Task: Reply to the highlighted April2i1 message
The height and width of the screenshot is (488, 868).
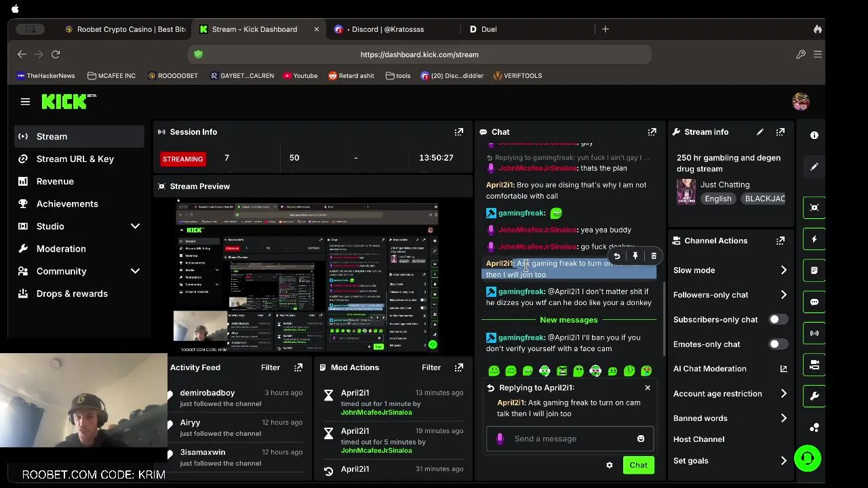Action: tap(616, 256)
